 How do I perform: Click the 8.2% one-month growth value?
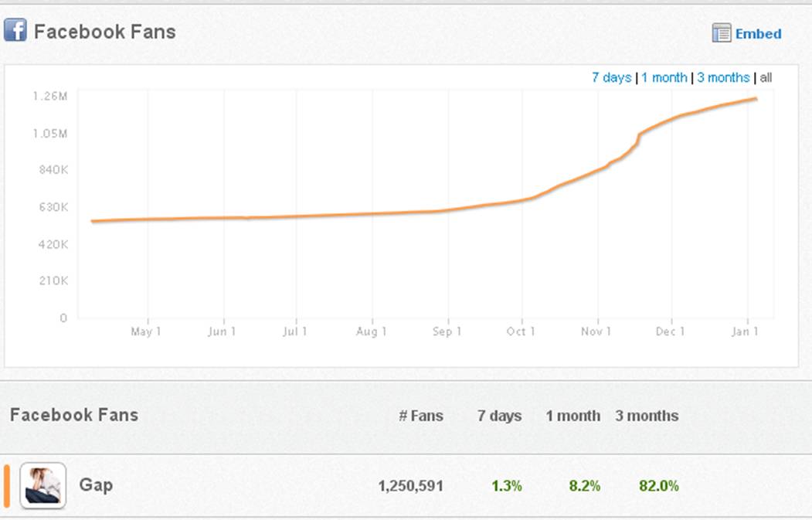click(x=583, y=486)
